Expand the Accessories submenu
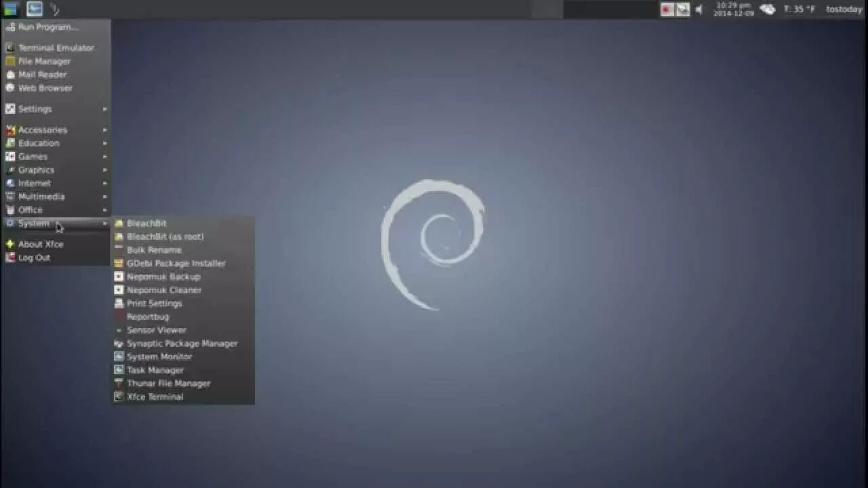 tap(56, 129)
